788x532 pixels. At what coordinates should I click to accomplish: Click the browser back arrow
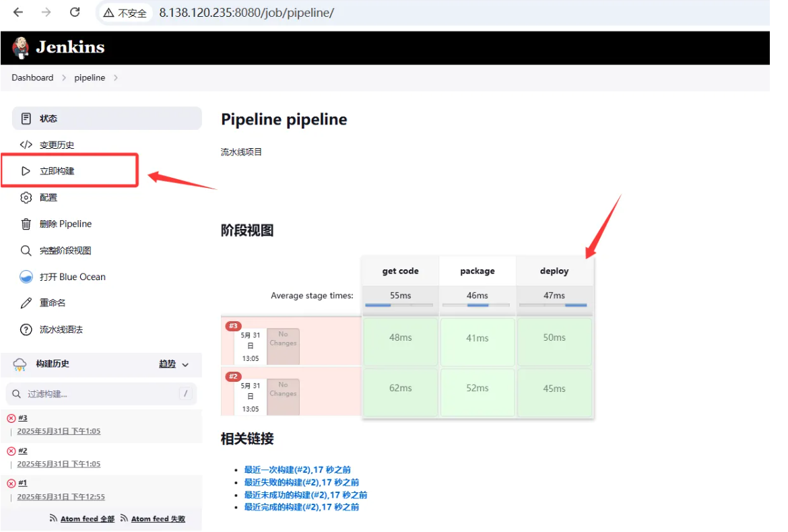click(x=18, y=12)
